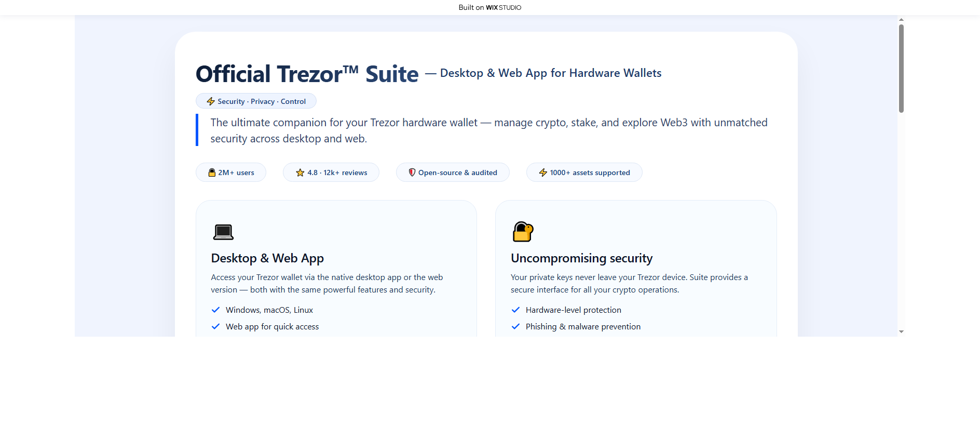Select the 4.8 · 12k+ reviews badge
This screenshot has height=425, width=980.
(x=331, y=172)
